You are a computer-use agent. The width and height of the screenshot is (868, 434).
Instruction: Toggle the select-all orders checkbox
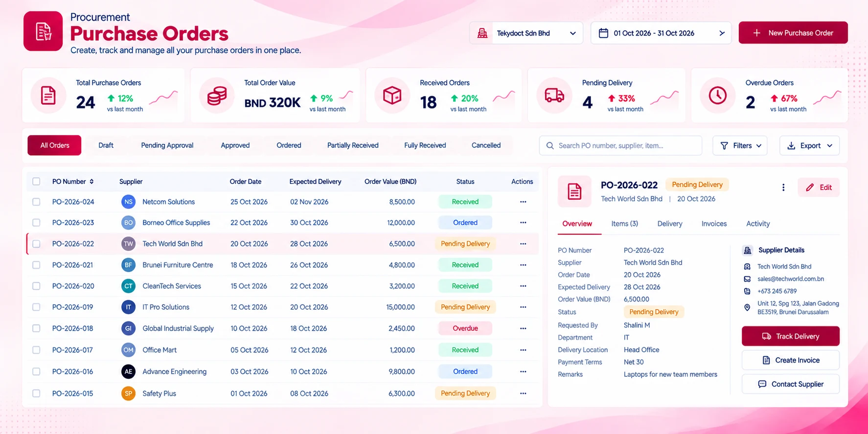36,182
